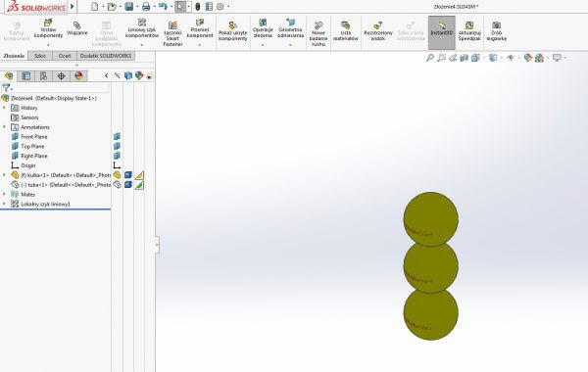This screenshot has height=372, width=588.
Task: Click the Rebuild traffic light icon
Action: (198, 7)
